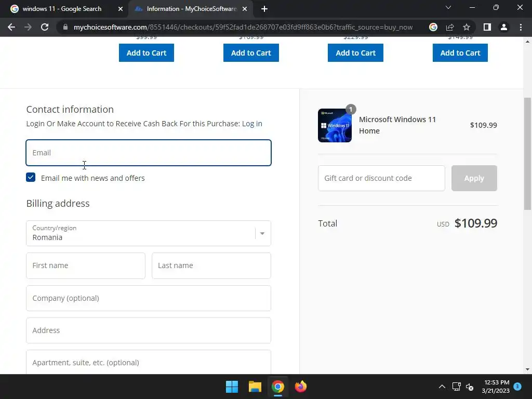Viewport: 532px width, 399px height.
Task: Open File Explorer from taskbar
Action: [x=255, y=387]
